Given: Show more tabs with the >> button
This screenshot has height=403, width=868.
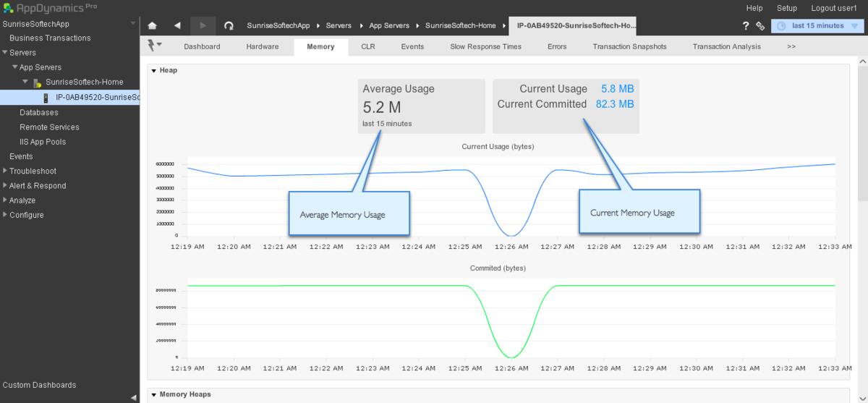Looking at the screenshot, I should [x=791, y=46].
